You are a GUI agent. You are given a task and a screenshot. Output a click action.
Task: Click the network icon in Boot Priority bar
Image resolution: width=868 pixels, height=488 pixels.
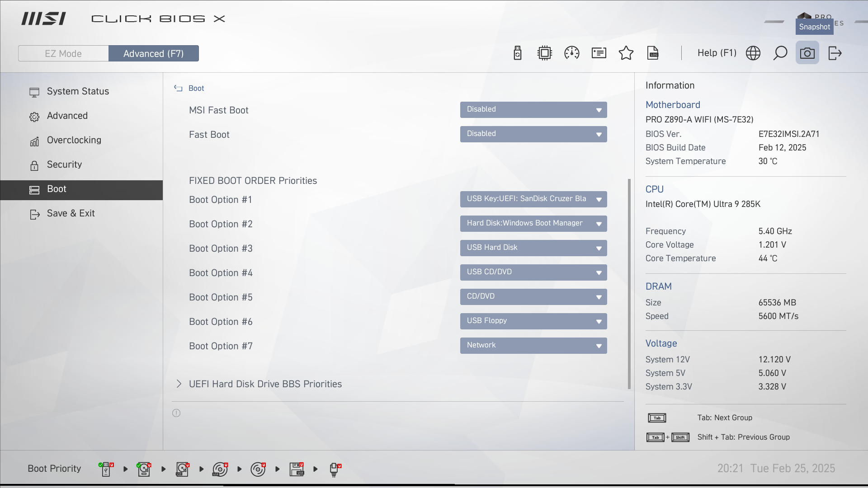335,469
